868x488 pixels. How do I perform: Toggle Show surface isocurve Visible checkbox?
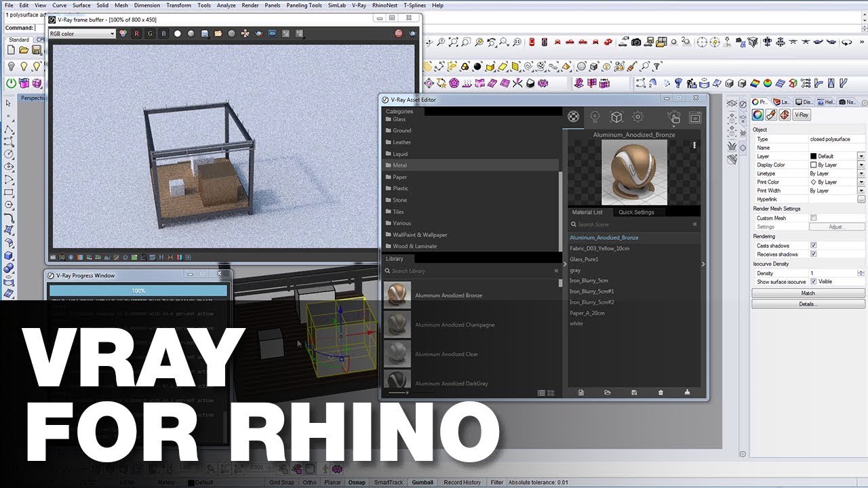click(x=814, y=281)
